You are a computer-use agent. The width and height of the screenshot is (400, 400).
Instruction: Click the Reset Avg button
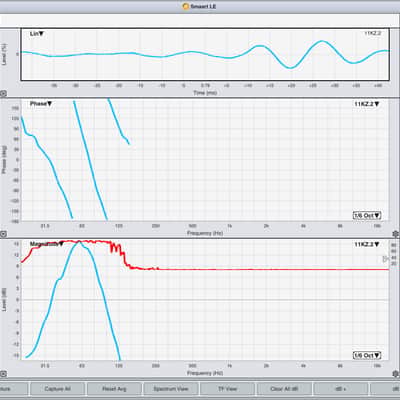[x=114, y=389]
